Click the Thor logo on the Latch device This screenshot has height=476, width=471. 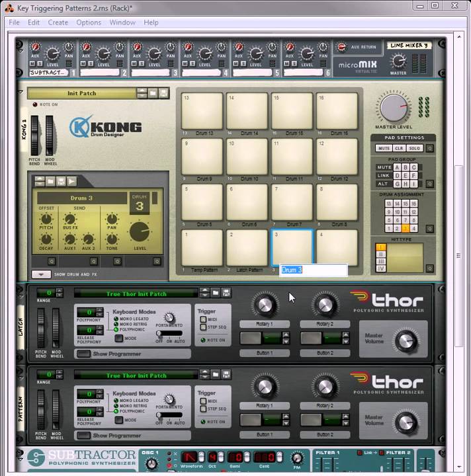click(386, 301)
